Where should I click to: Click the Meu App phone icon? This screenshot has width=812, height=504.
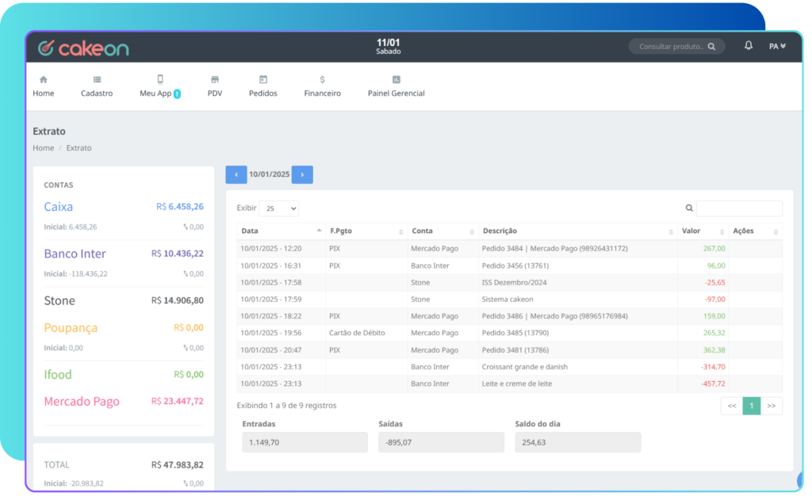pyautogui.click(x=160, y=79)
